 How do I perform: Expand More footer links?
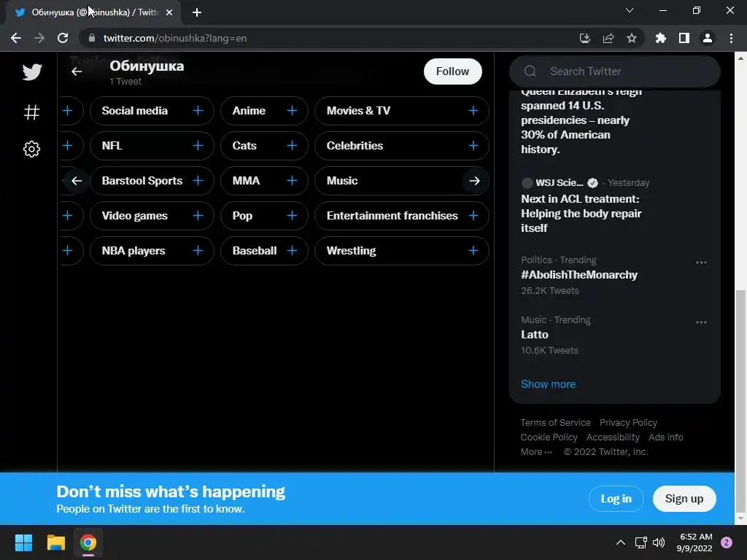click(536, 452)
